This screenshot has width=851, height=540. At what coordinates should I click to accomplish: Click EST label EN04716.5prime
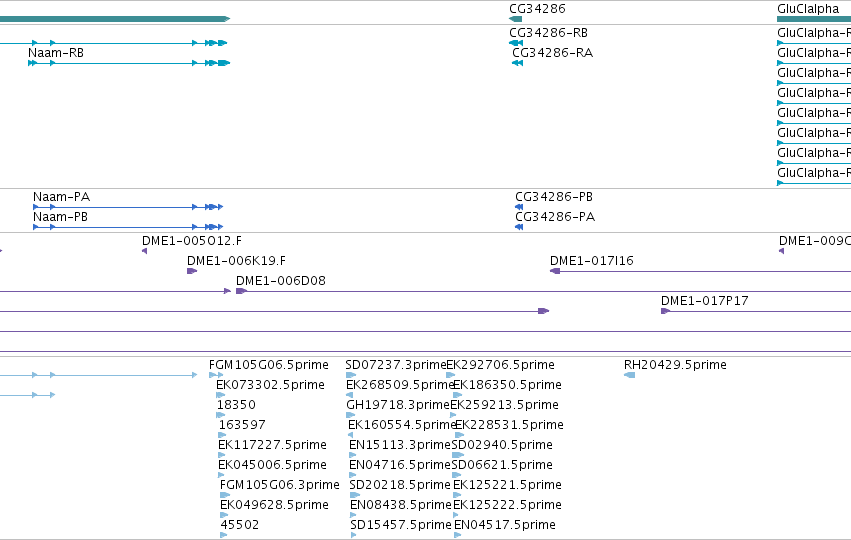click(400, 465)
